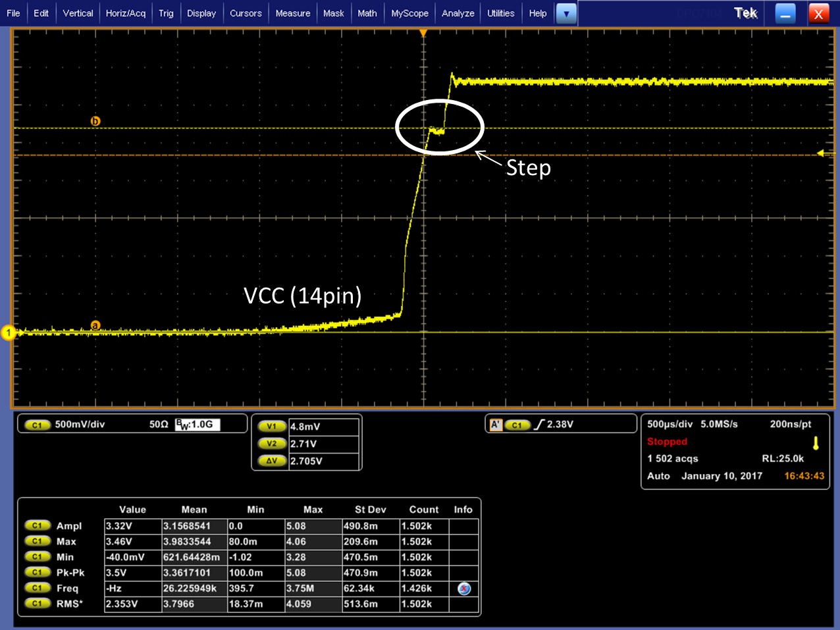Image resolution: width=840 pixels, height=630 pixels.
Task: Click the RMS* value cell 2.353V
Action: coord(133,604)
